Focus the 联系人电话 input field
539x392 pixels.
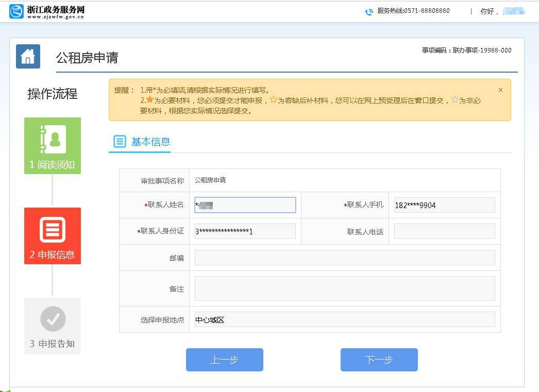(x=445, y=231)
